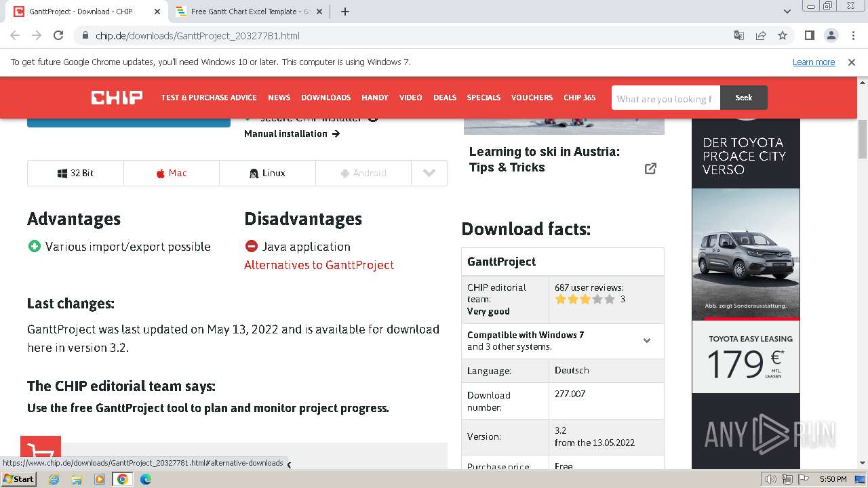Select the Linux download option
Viewport: 868px width, 488px height.
pyautogui.click(x=267, y=173)
